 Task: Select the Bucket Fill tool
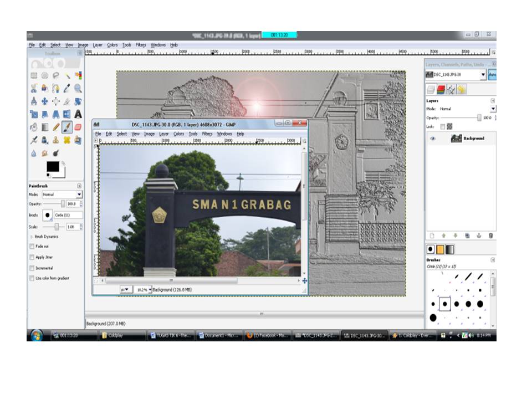coord(34,127)
